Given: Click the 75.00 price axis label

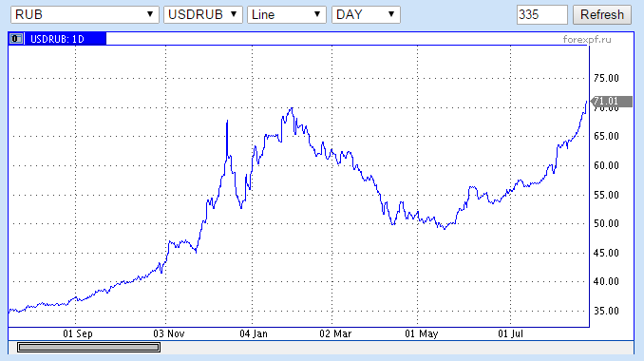Looking at the screenshot, I should 606,78.
